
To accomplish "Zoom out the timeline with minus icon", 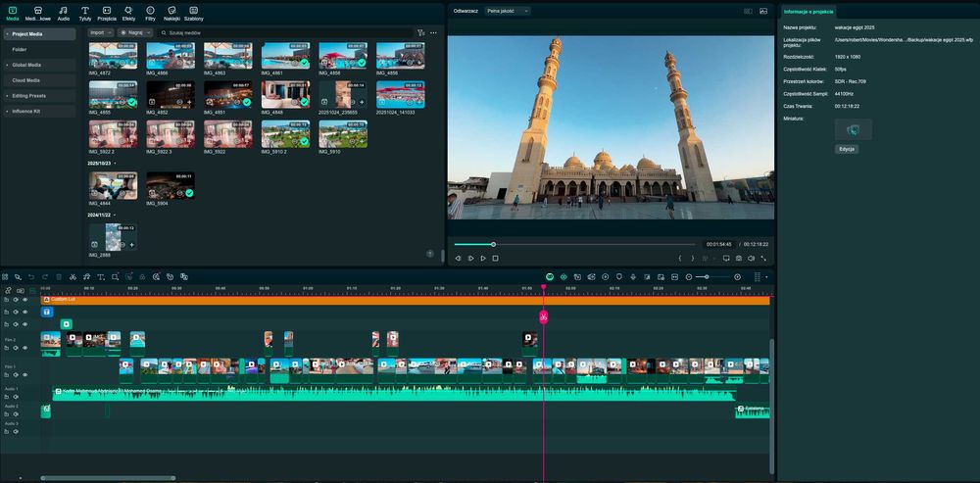I will click(689, 277).
